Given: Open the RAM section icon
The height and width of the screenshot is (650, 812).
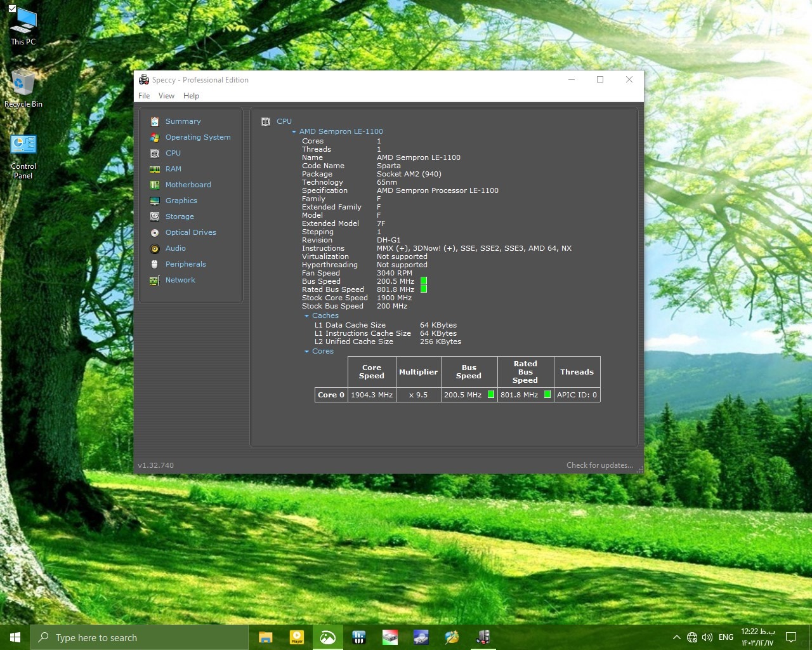Looking at the screenshot, I should (x=154, y=169).
